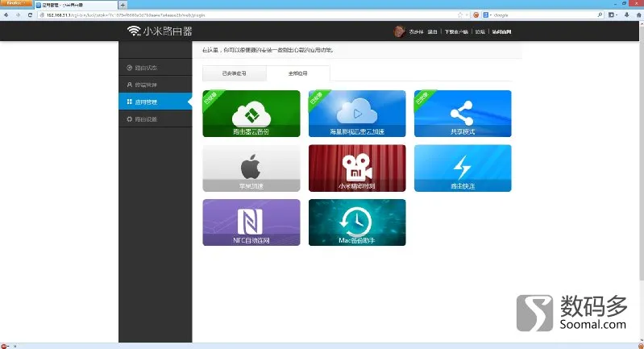The image size is (644, 349).
Task: Click the visit official site link in header
Action: tap(501, 31)
